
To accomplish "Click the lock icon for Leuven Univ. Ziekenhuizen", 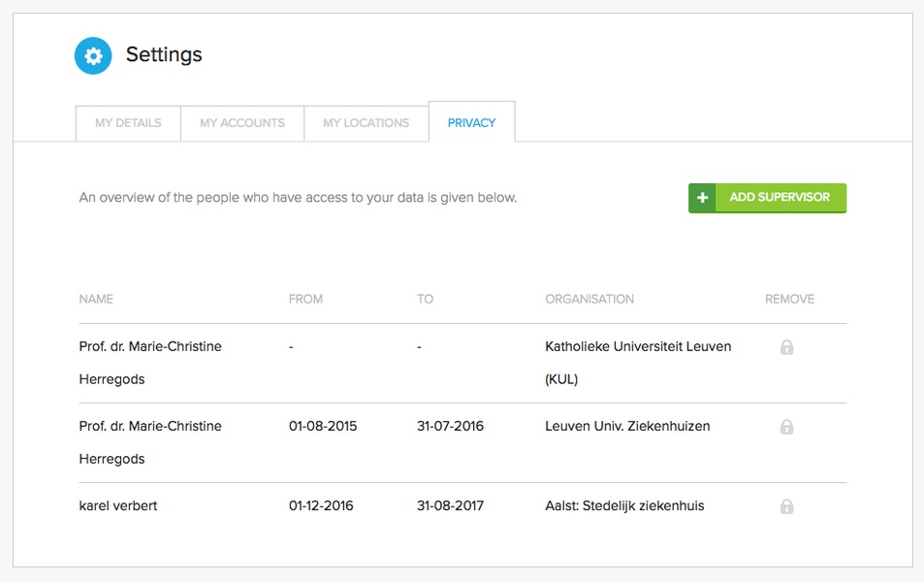I will pos(786,427).
